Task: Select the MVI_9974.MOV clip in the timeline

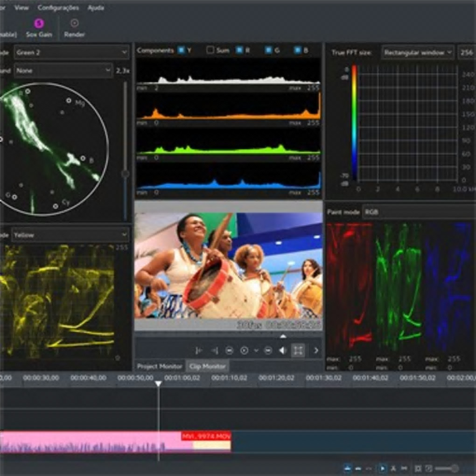Action: click(x=206, y=441)
